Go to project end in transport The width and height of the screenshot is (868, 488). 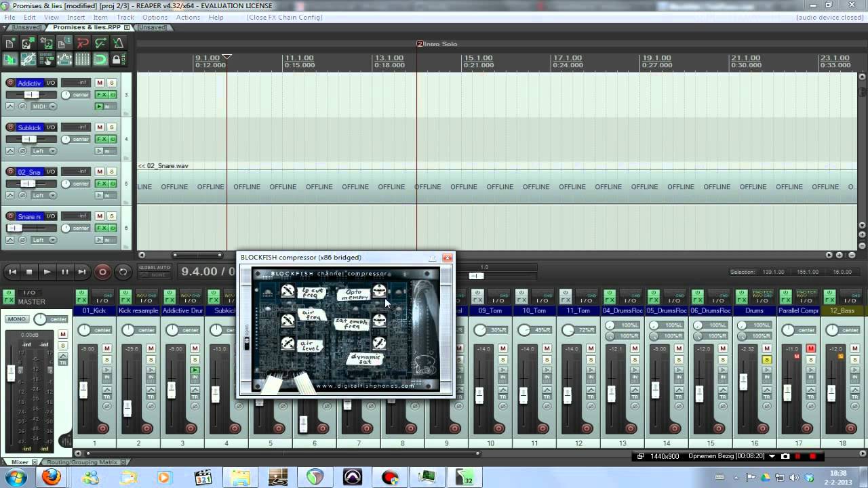[82, 272]
